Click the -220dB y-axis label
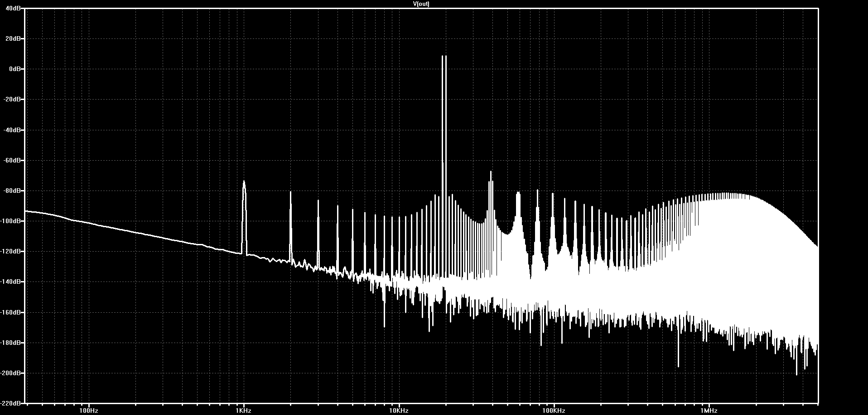The image size is (868, 415). pyautogui.click(x=11, y=403)
